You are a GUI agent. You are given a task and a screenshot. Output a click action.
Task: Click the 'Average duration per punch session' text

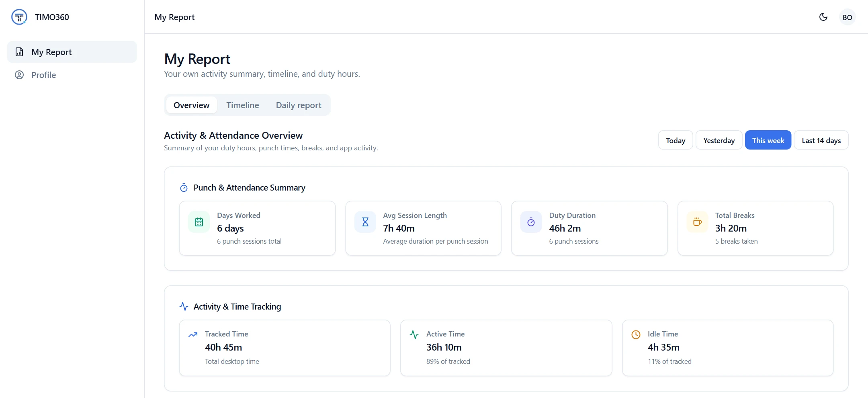click(436, 241)
